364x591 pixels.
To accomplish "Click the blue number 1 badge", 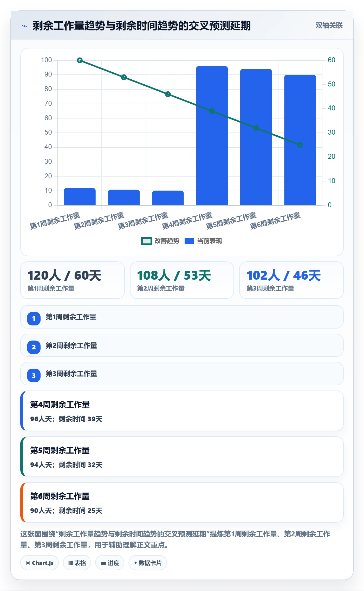I will (34, 318).
